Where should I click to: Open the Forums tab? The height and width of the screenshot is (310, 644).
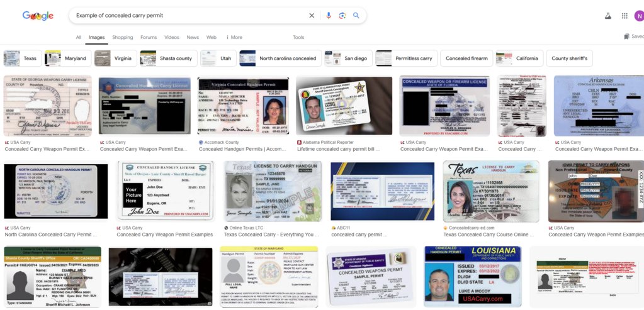[x=149, y=37]
